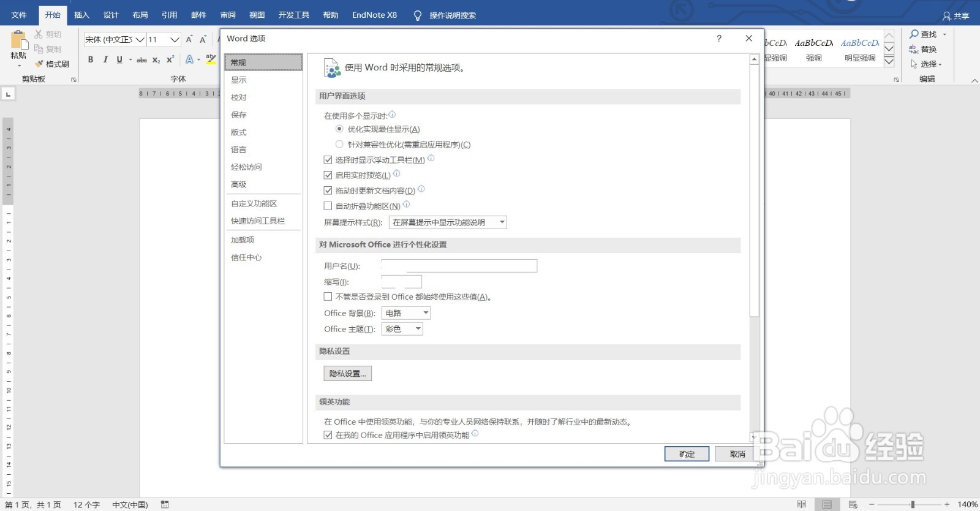Switch to the Insert ribbon tab
Screen dimensions: 980x511
pyautogui.click(x=81, y=15)
